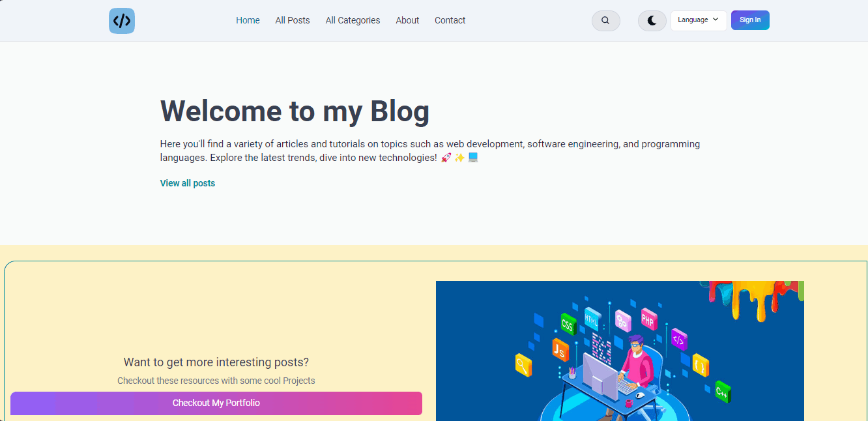Click the View all posts link
The height and width of the screenshot is (421, 868).
[x=187, y=183]
